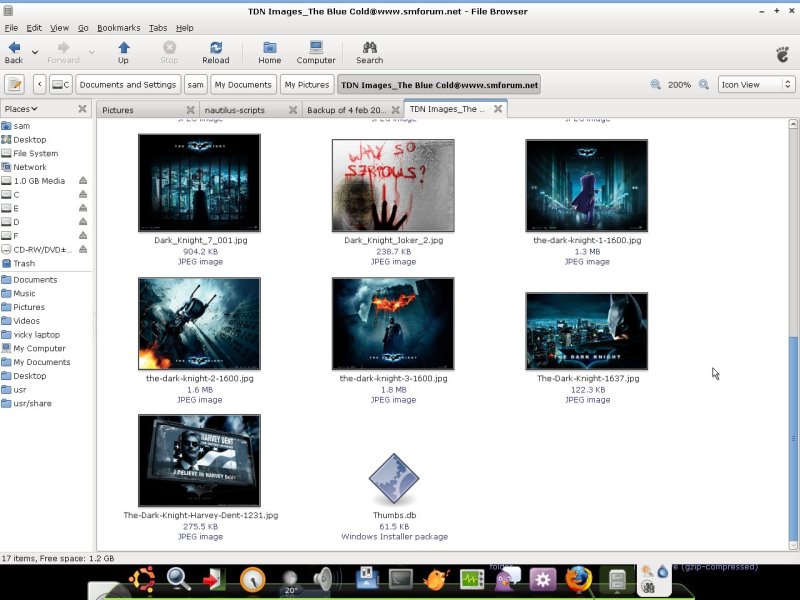The height and width of the screenshot is (600, 800).
Task: Open Computer from the toolbar
Action: pyautogui.click(x=316, y=53)
